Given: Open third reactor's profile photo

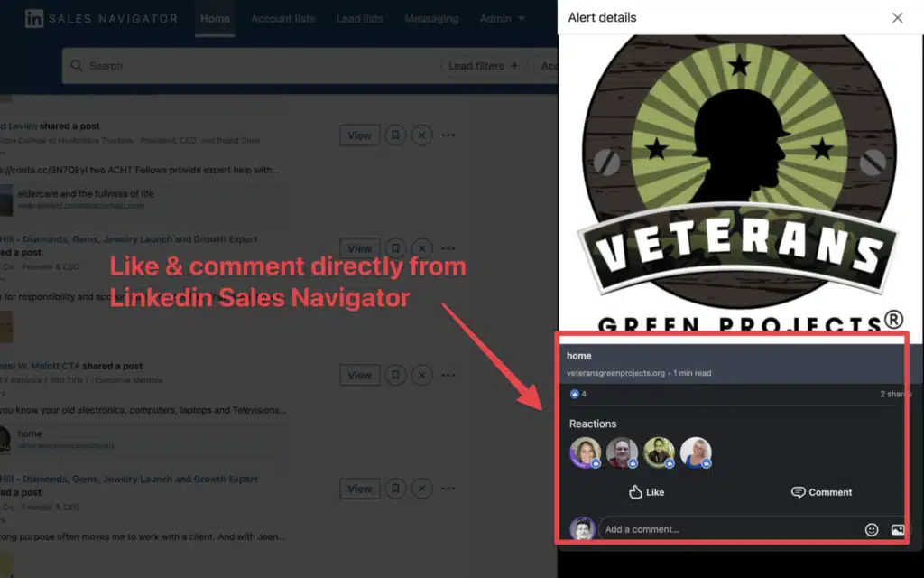Looking at the screenshot, I should coord(659,453).
